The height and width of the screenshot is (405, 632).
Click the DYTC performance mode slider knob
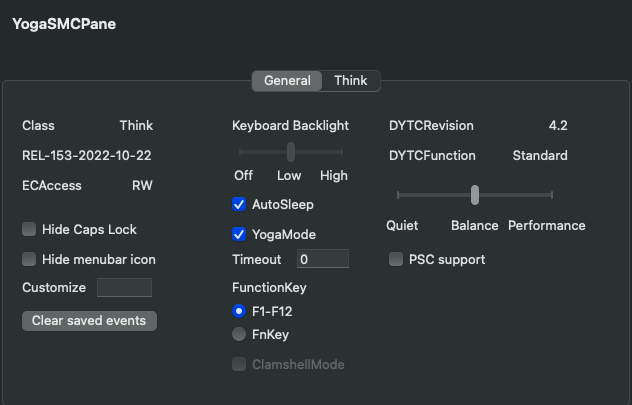pos(475,195)
